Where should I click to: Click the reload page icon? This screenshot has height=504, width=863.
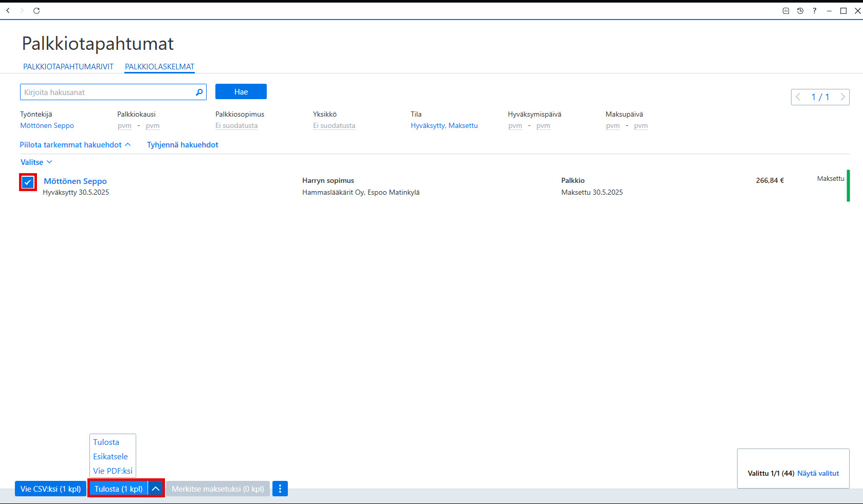36,10
